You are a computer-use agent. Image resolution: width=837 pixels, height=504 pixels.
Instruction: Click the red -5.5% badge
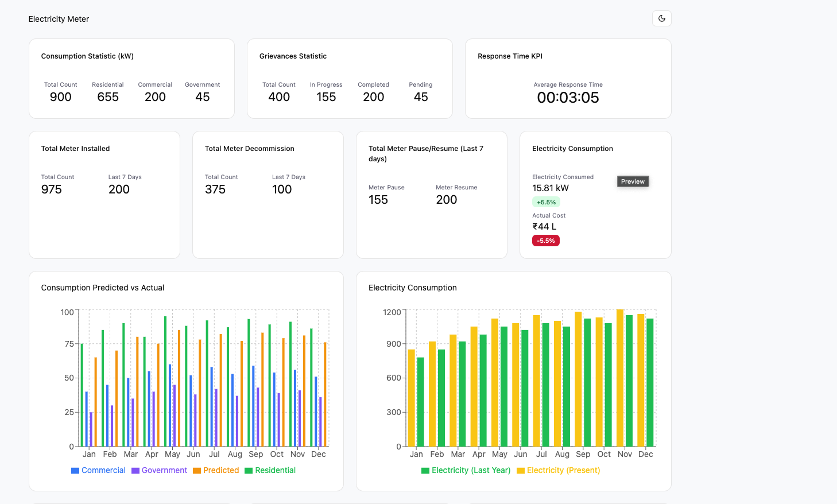pos(546,241)
